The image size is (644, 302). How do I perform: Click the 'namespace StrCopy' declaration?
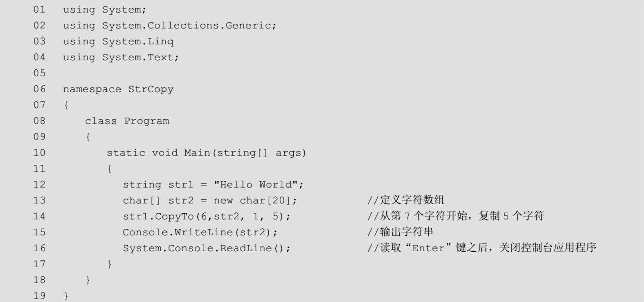(x=118, y=89)
